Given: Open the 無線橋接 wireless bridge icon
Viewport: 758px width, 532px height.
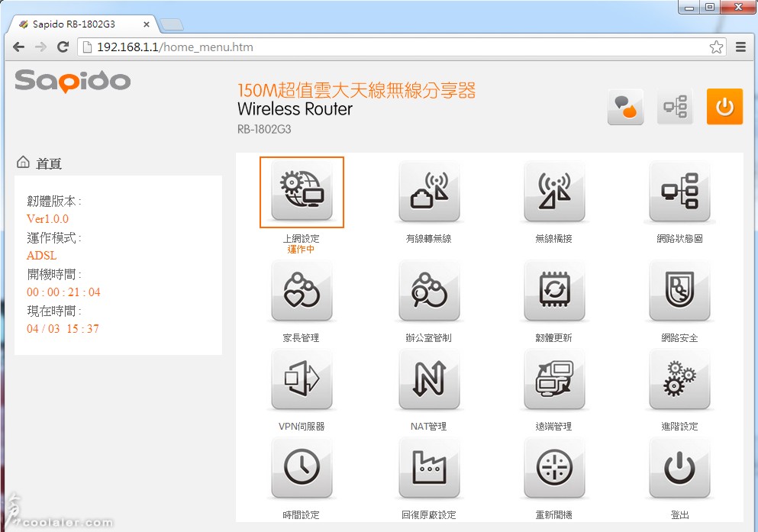Looking at the screenshot, I should pyautogui.click(x=554, y=192).
